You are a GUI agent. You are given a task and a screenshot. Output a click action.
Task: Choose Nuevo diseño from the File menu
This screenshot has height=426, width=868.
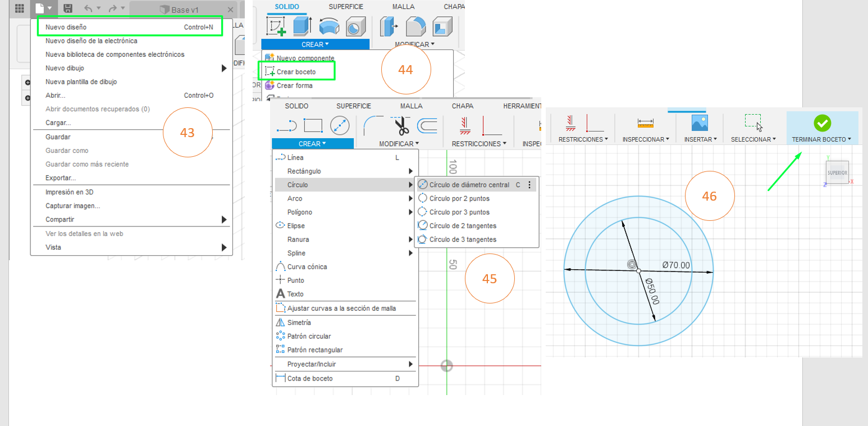coord(130,27)
